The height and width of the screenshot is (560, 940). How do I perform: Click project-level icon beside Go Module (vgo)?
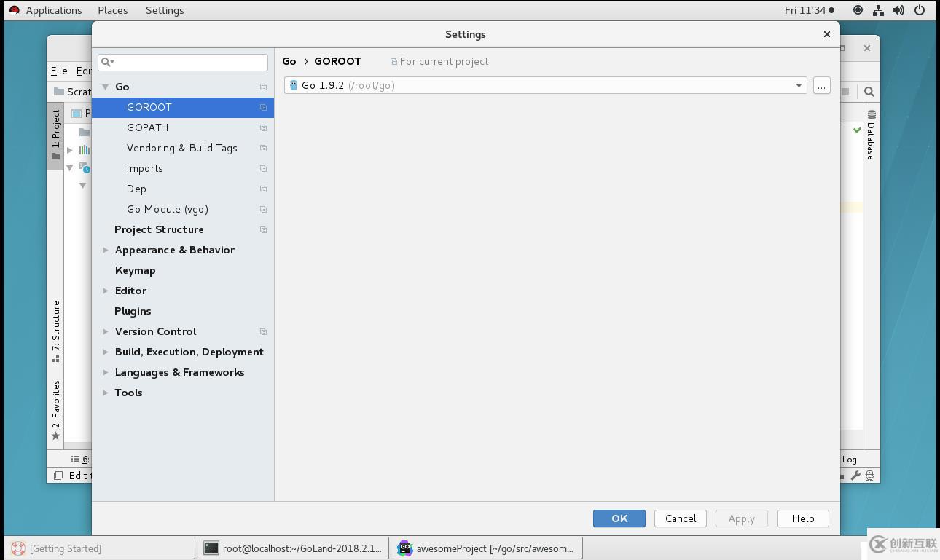pos(263,209)
